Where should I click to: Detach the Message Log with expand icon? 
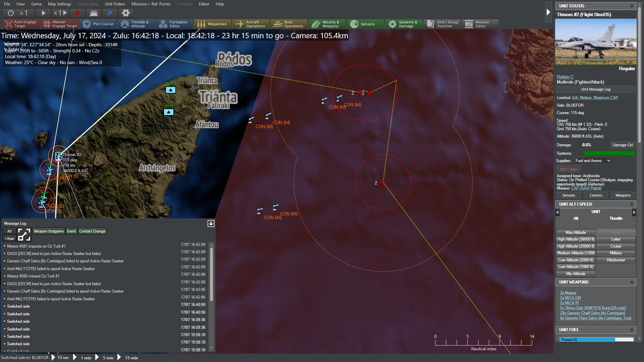[x=24, y=234]
